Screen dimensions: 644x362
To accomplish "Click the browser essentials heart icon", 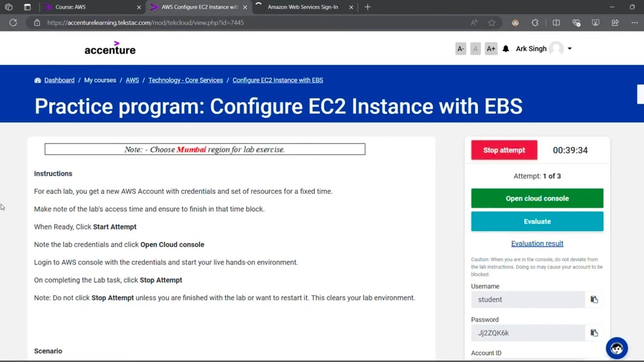I will (x=576, y=23).
